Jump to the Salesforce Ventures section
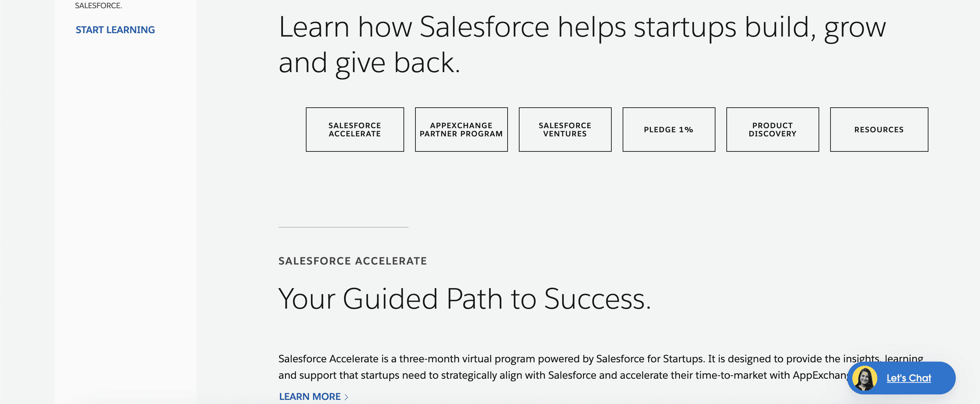Screen dimensions: 980x404 [565, 130]
